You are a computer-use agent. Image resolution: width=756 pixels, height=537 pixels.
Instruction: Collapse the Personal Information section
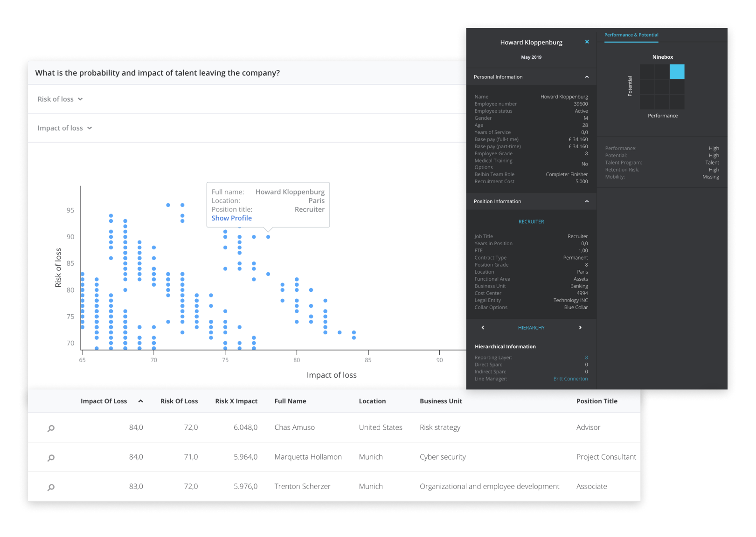tap(586, 76)
